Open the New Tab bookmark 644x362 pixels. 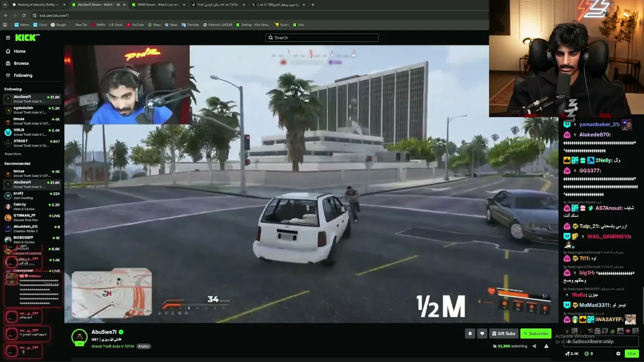coord(80,25)
